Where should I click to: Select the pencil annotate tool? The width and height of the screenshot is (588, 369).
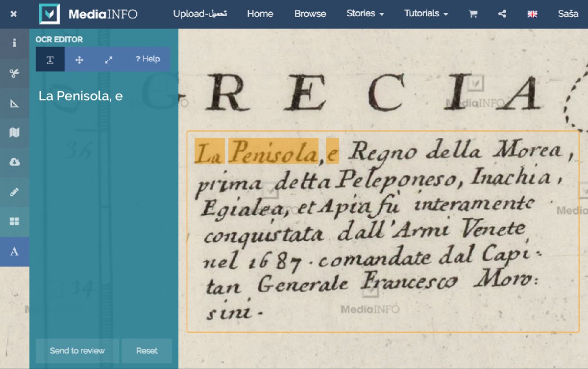click(14, 192)
